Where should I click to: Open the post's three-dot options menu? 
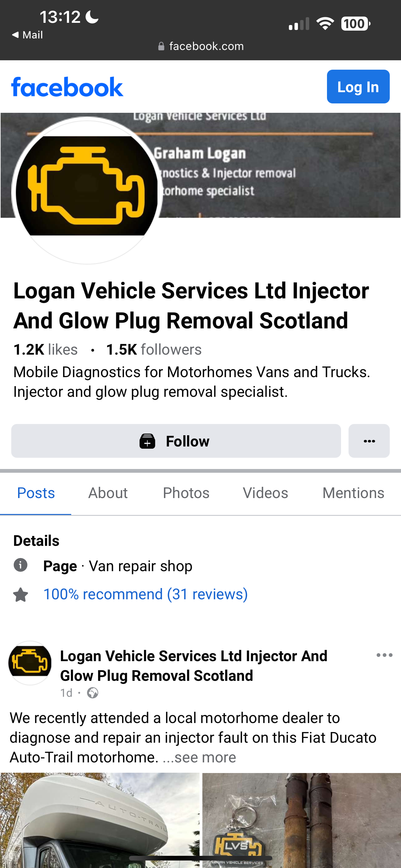tap(384, 656)
